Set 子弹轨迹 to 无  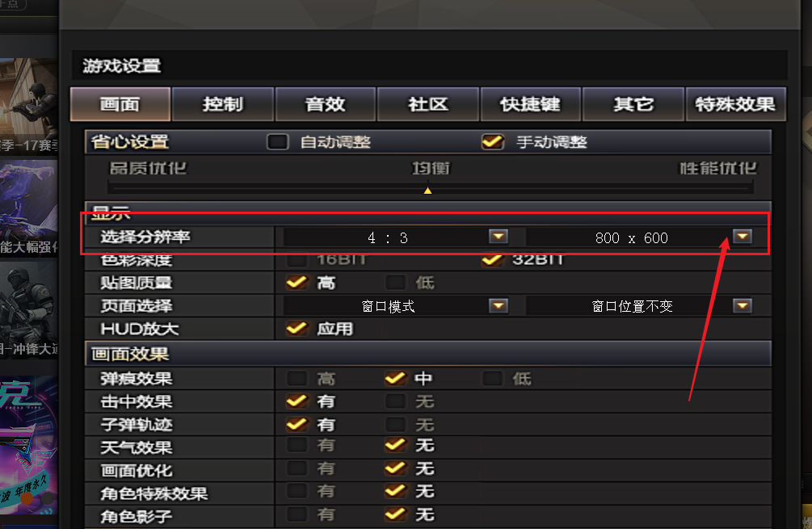pos(396,425)
